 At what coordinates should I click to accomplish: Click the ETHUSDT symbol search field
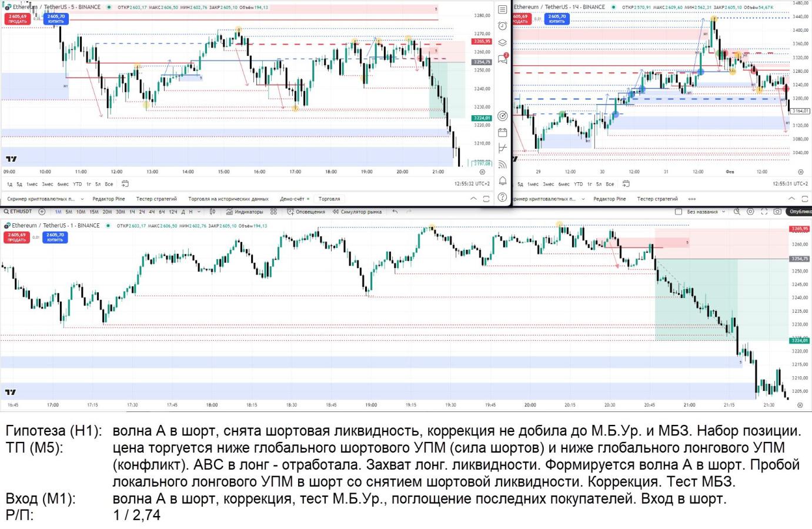click(x=18, y=212)
